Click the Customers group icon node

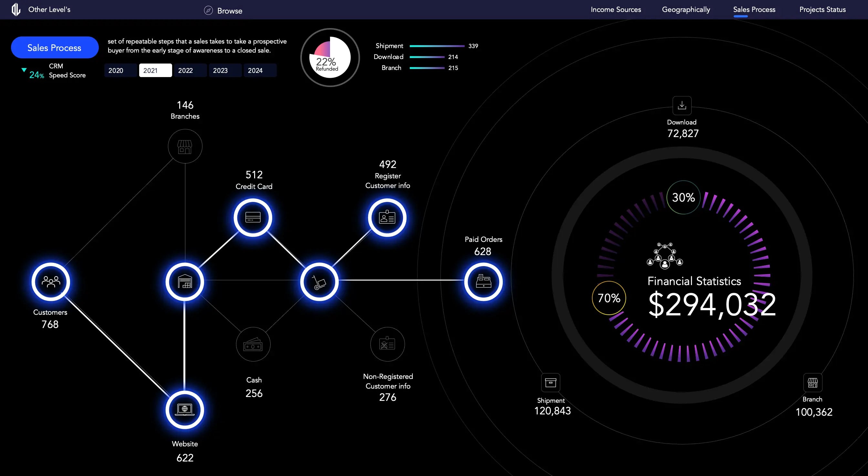tap(51, 282)
